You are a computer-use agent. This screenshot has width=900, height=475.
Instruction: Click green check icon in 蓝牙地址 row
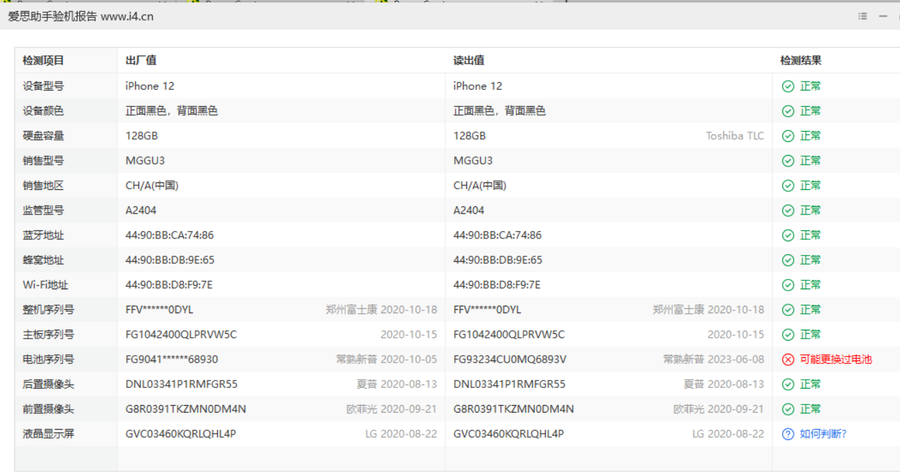[x=788, y=235]
